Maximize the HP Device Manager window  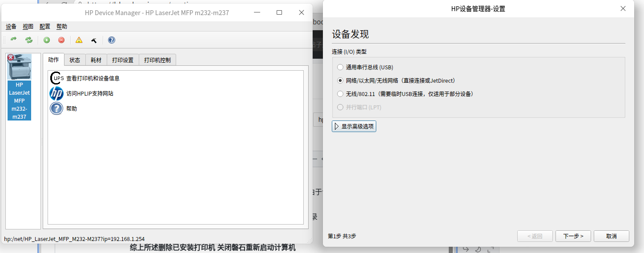click(279, 12)
